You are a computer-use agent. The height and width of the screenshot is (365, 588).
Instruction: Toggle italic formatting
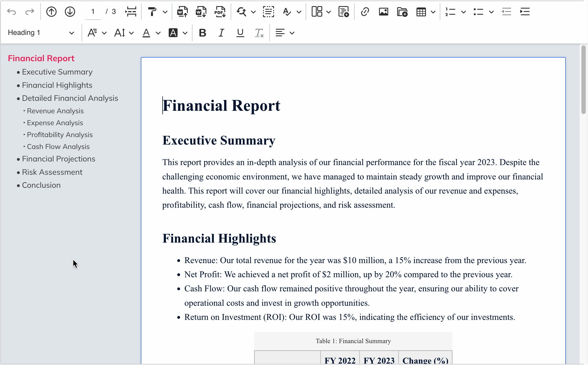click(221, 33)
